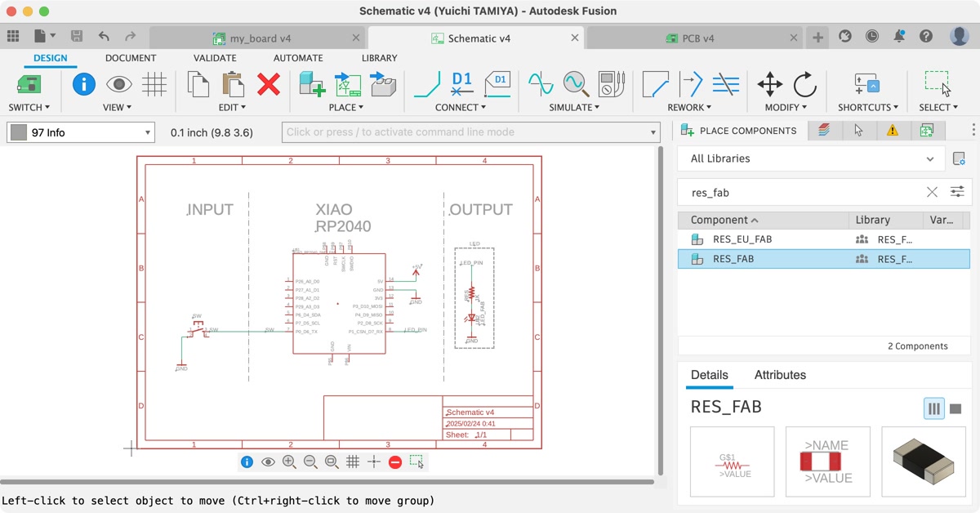
Task: Click the Grid icon in the View group
Action: [154, 84]
